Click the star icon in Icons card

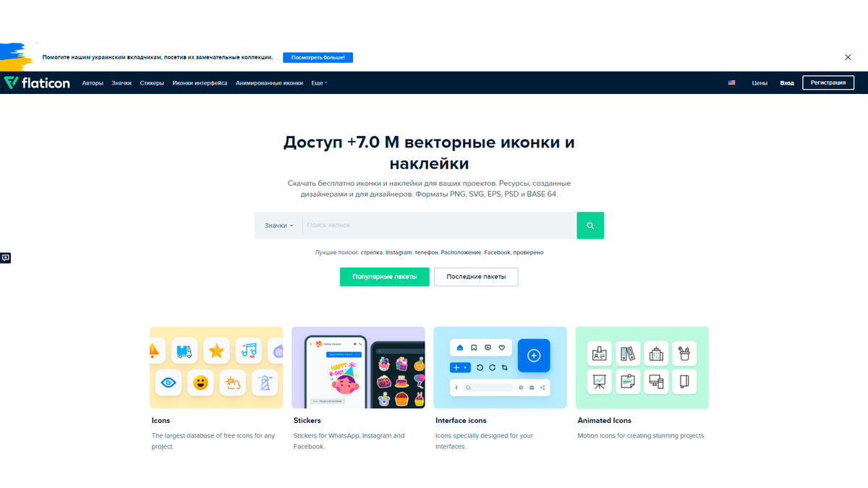(x=216, y=351)
